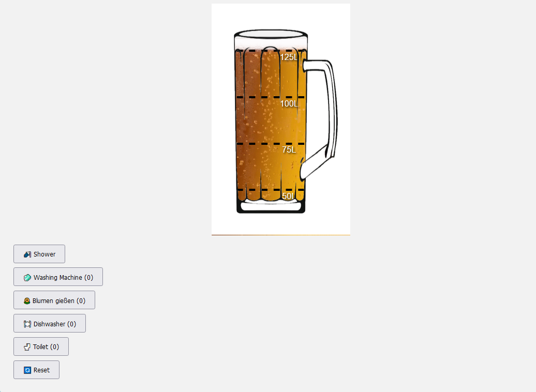
Task: Click the beer mug image
Action: (x=280, y=119)
